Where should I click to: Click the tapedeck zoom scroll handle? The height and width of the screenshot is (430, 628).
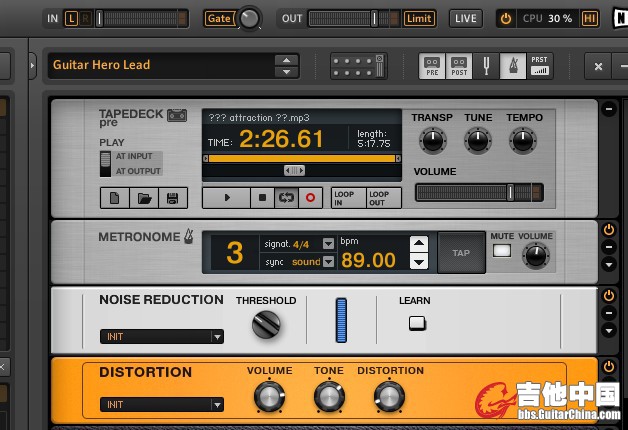point(294,171)
